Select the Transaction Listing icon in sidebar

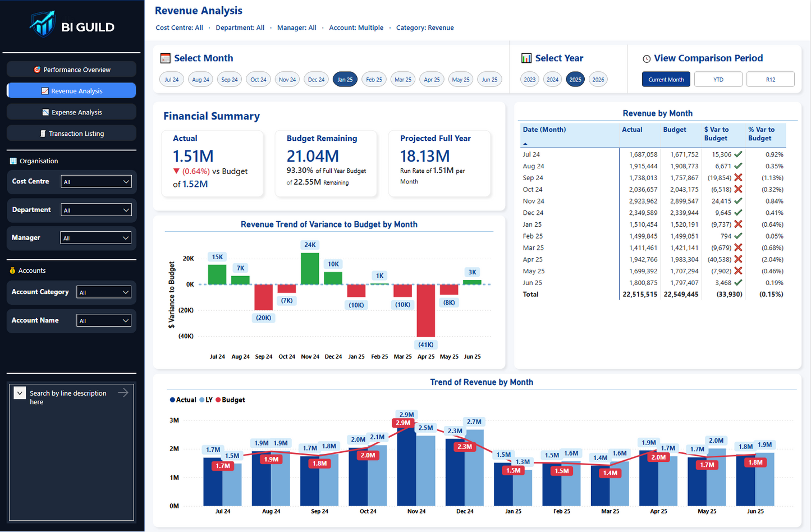click(44, 133)
